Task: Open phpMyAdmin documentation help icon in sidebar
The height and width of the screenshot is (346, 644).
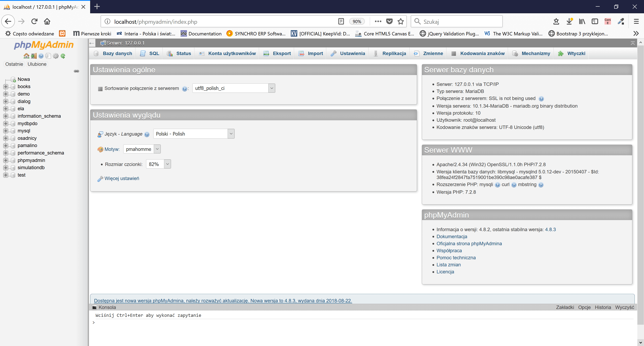Action: click(x=41, y=56)
